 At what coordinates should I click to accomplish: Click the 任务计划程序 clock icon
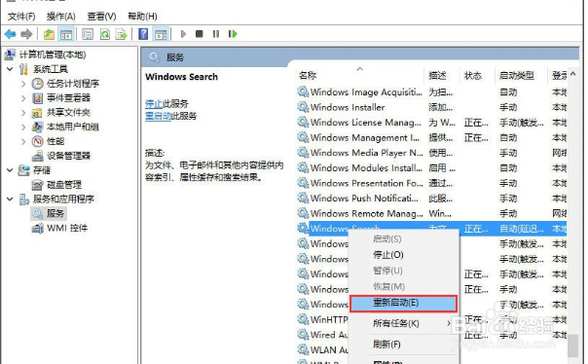coord(38,84)
